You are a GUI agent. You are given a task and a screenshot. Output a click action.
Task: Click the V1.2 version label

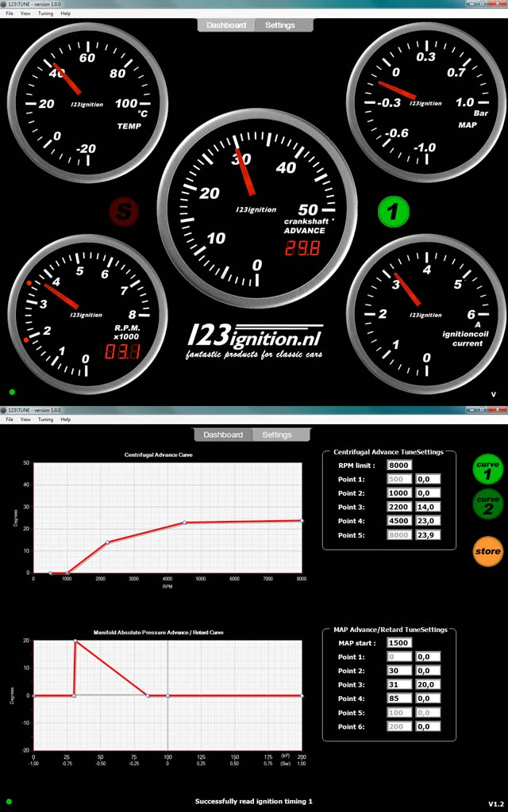click(495, 804)
